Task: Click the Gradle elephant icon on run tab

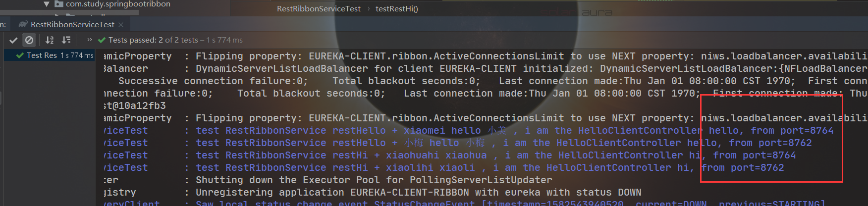Action: pos(23,24)
